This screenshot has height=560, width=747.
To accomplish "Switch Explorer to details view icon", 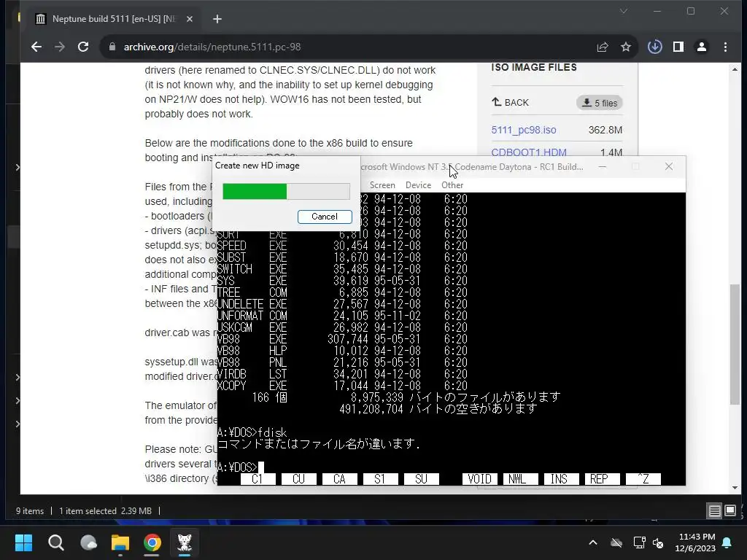I will 715,511.
